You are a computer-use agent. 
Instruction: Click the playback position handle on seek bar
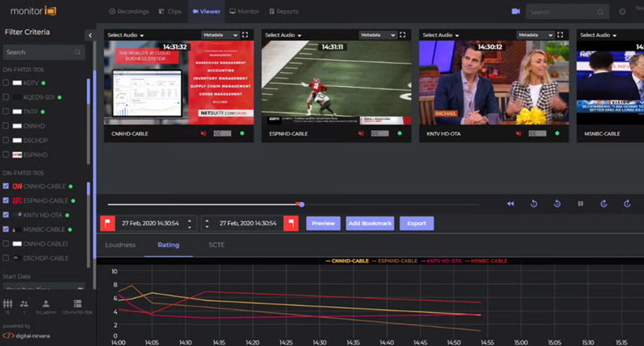click(301, 204)
